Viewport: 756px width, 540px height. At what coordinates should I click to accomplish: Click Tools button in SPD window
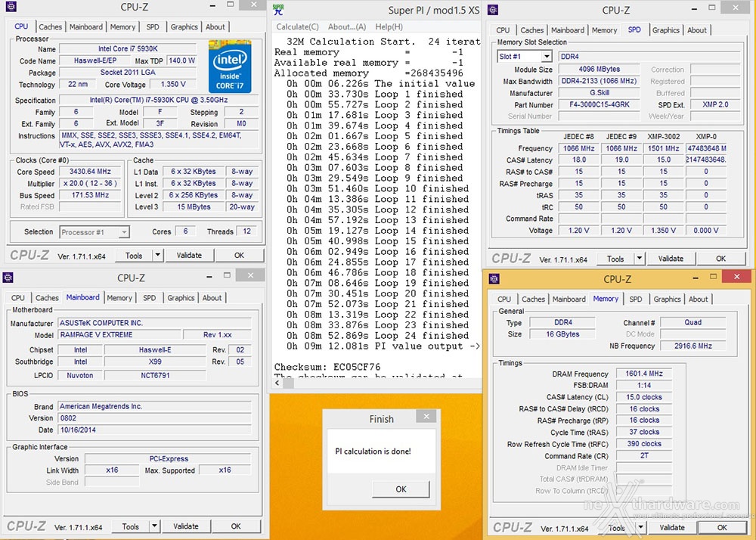click(615, 259)
